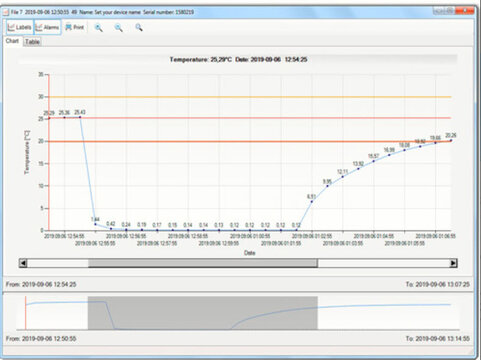Click the 6.51 data point label
This screenshot has height=360, width=481.
coord(311,197)
